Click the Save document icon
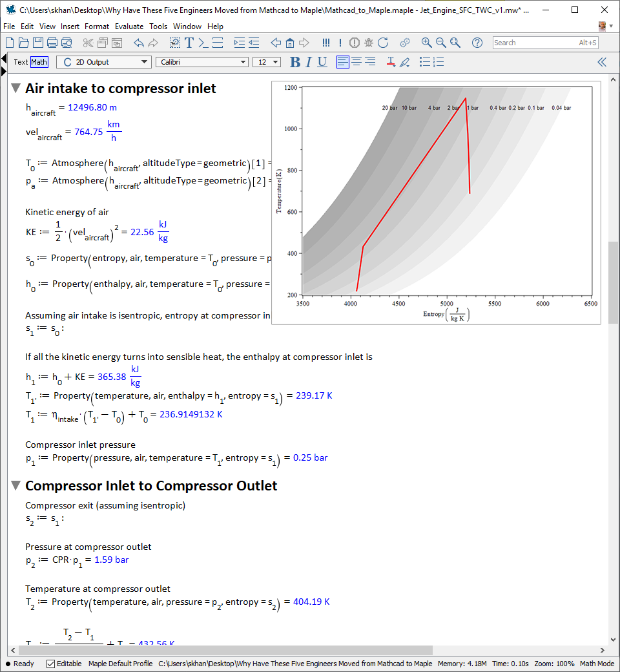The width and height of the screenshot is (620, 672). (x=38, y=43)
